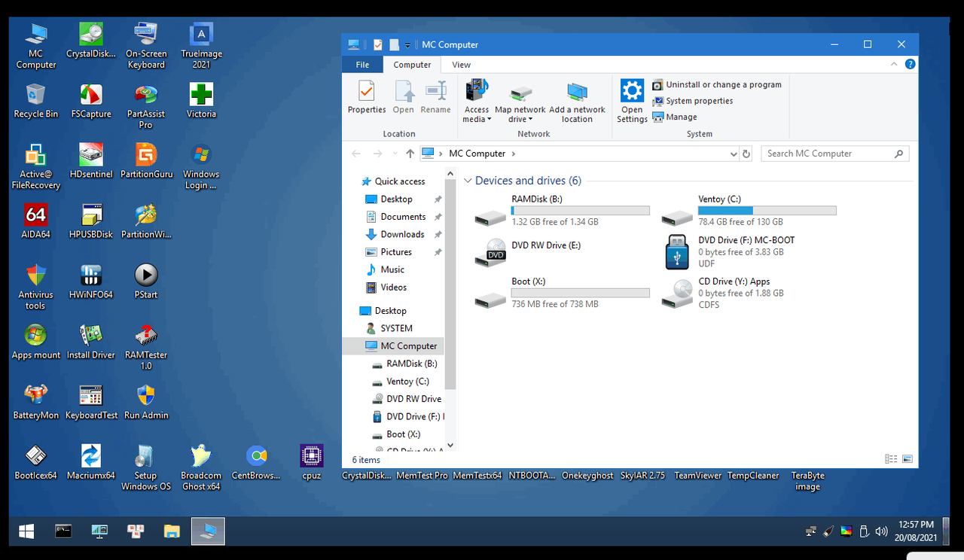This screenshot has width=964, height=560.
Task: Open the Antivirus tools desktop icon
Action: pos(35,286)
